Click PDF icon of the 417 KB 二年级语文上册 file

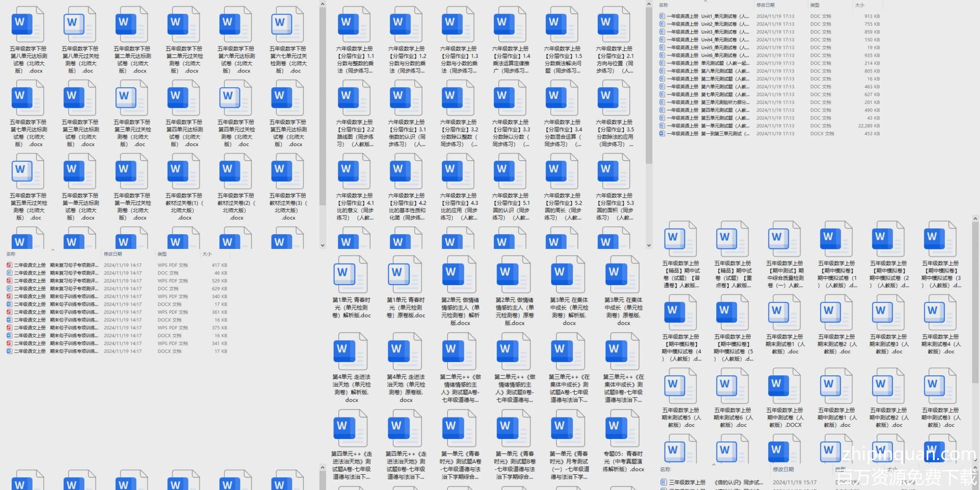coord(9,265)
